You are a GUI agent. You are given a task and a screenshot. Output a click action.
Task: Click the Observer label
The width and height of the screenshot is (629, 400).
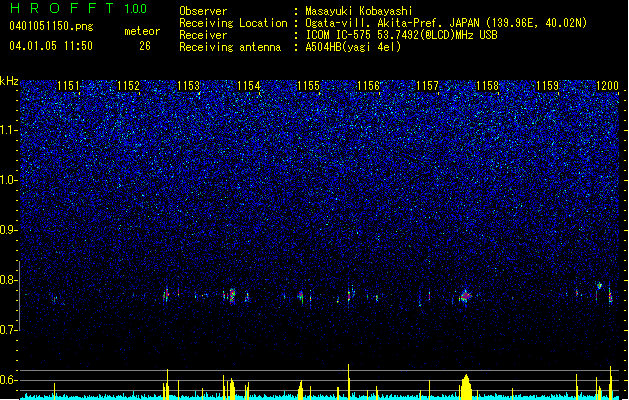[203, 11]
